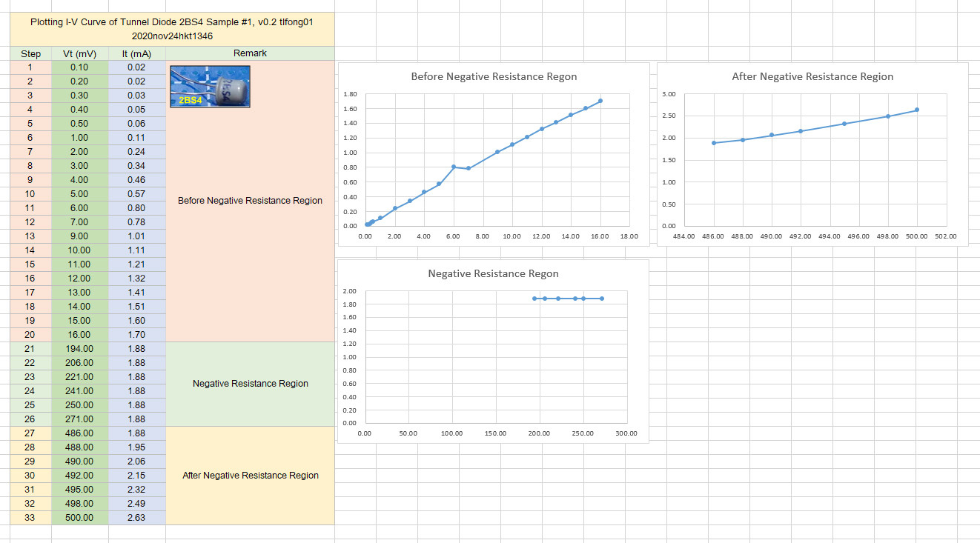Click the Remark column header cell
The height and width of the screenshot is (543, 980).
(x=250, y=53)
